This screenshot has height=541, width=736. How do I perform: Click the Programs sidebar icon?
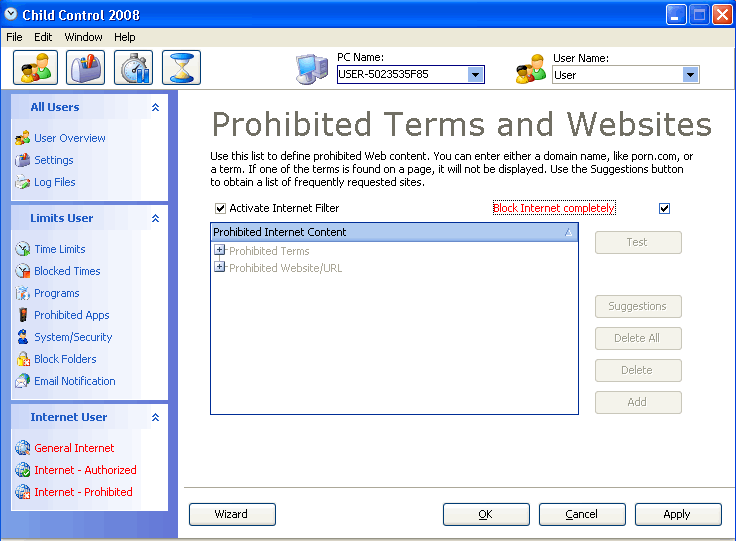[x=22, y=293]
